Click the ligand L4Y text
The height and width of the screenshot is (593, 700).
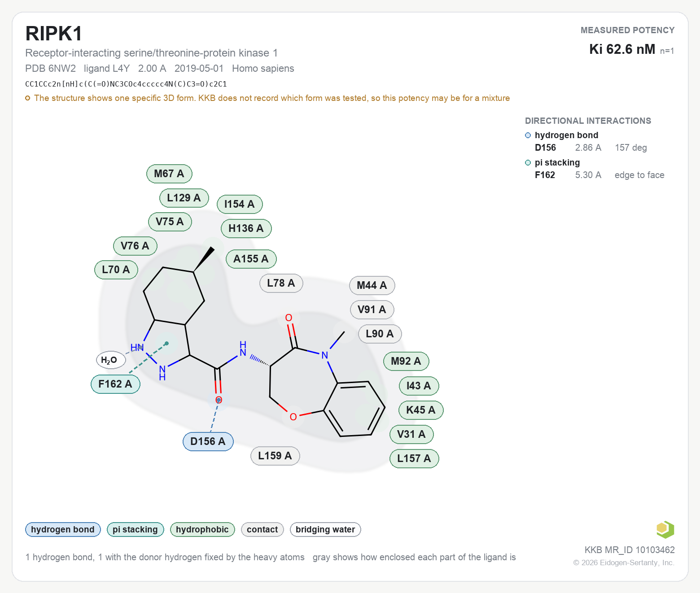(x=107, y=68)
